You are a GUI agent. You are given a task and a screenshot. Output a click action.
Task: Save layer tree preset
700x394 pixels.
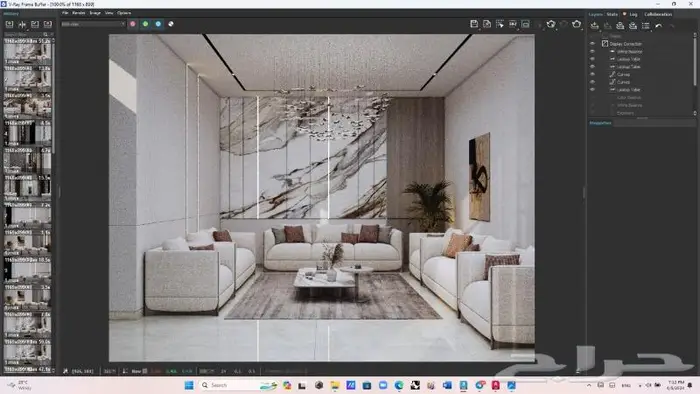point(620,26)
